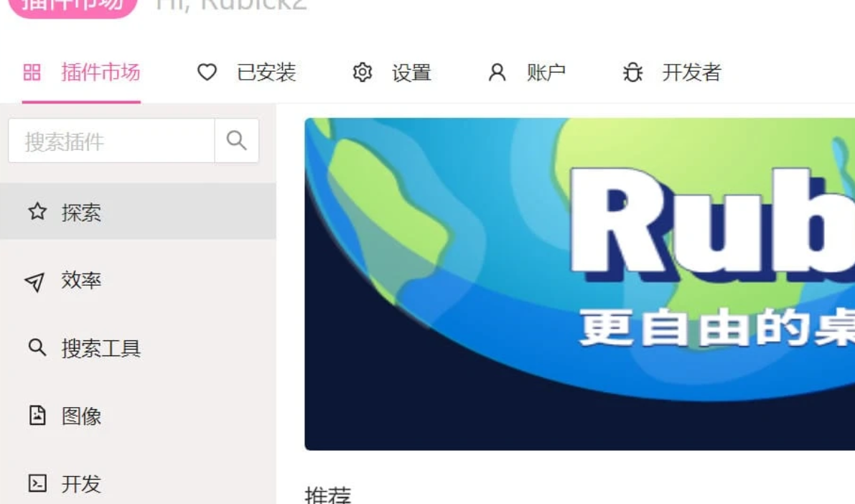Click the image file icon beside 图像

[37, 415]
